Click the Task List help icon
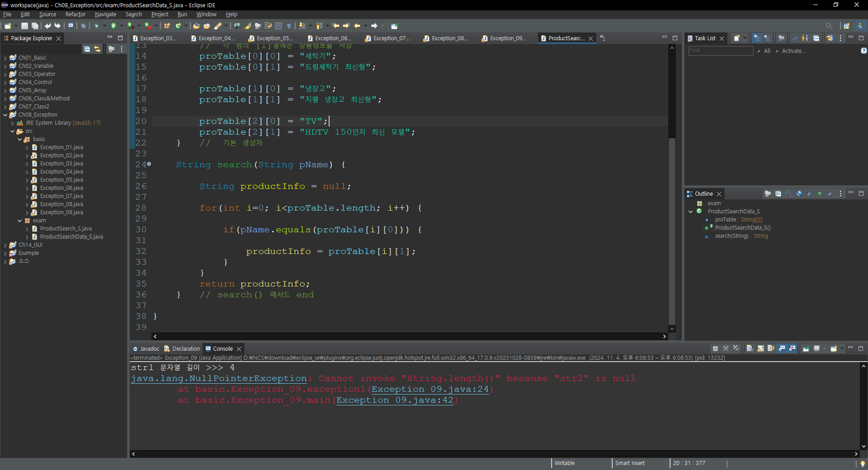868x470 pixels. pos(863,51)
